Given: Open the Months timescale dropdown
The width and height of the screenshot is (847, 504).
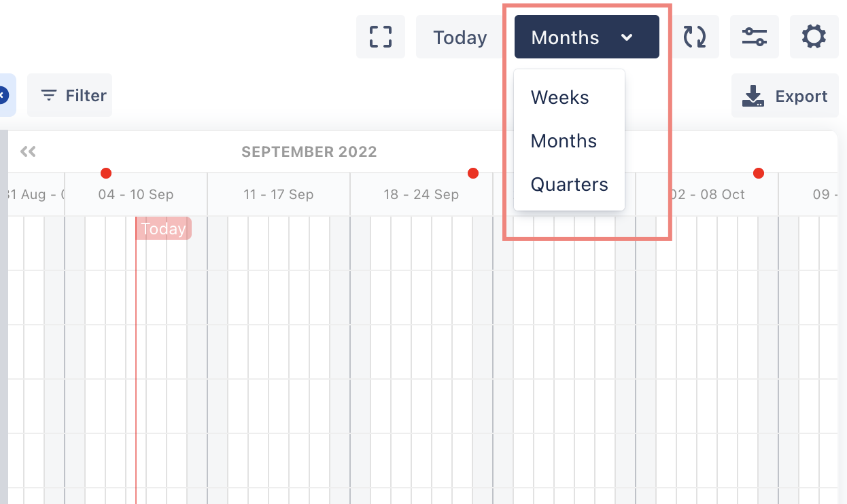Looking at the screenshot, I should pyautogui.click(x=566, y=37).
